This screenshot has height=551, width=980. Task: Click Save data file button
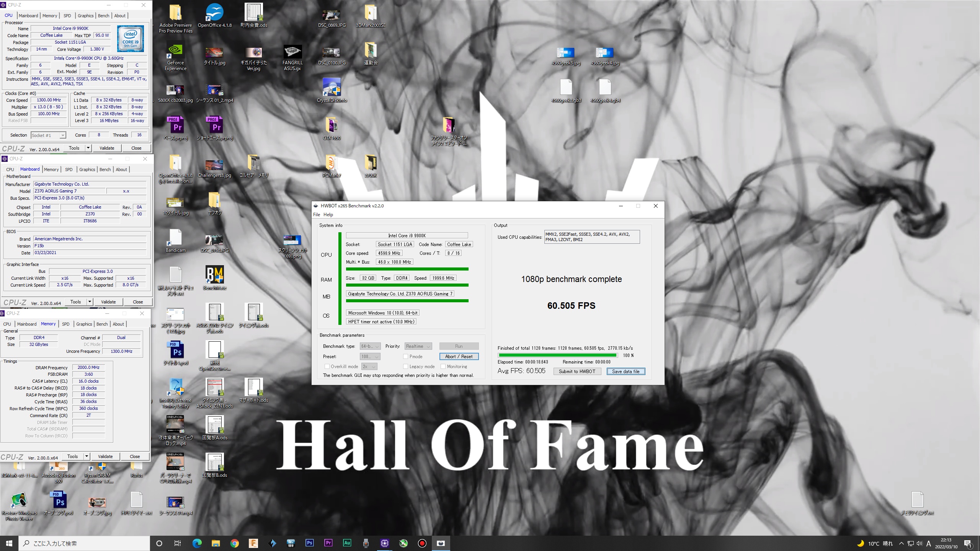626,371
